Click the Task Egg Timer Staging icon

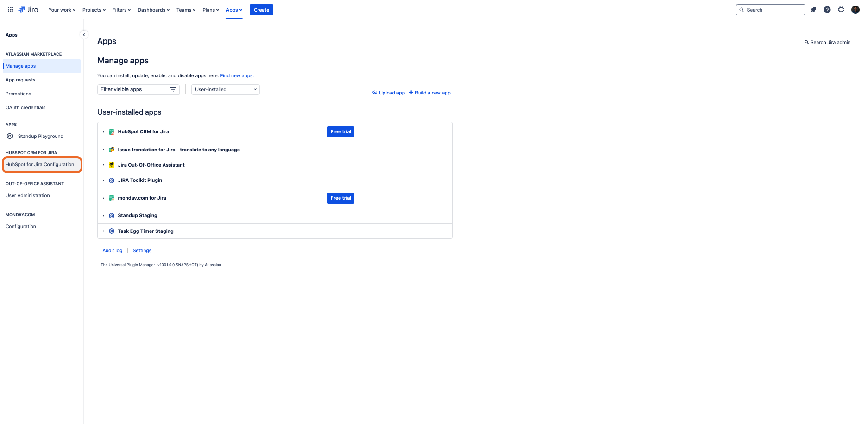pyautogui.click(x=112, y=231)
